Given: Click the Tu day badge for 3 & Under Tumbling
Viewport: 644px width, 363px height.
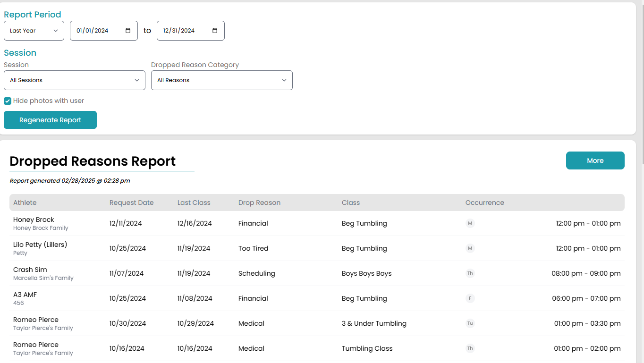Looking at the screenshot, I should [470, 323].
